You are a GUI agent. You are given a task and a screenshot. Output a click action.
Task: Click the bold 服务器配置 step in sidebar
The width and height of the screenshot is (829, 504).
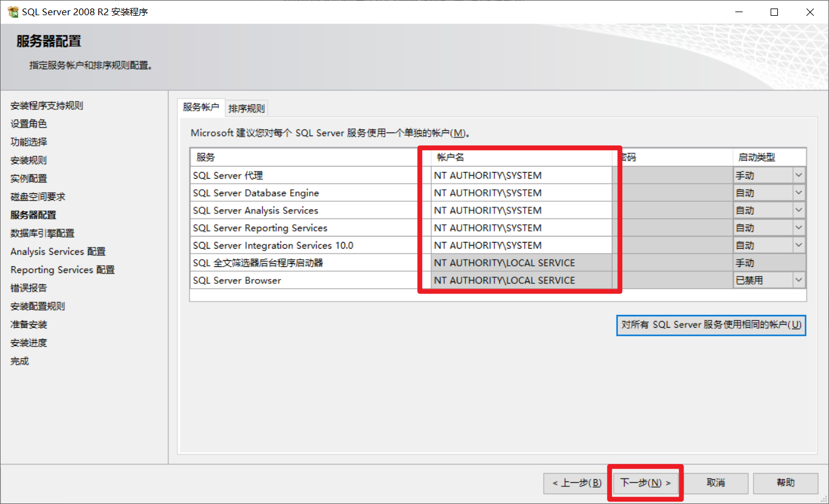[x=33, y=215]
